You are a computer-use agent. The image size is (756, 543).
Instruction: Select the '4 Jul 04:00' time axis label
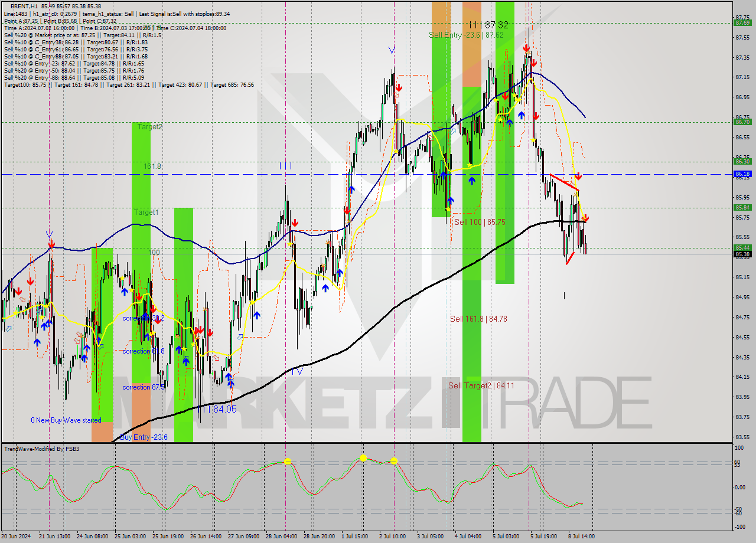(469, 537)
